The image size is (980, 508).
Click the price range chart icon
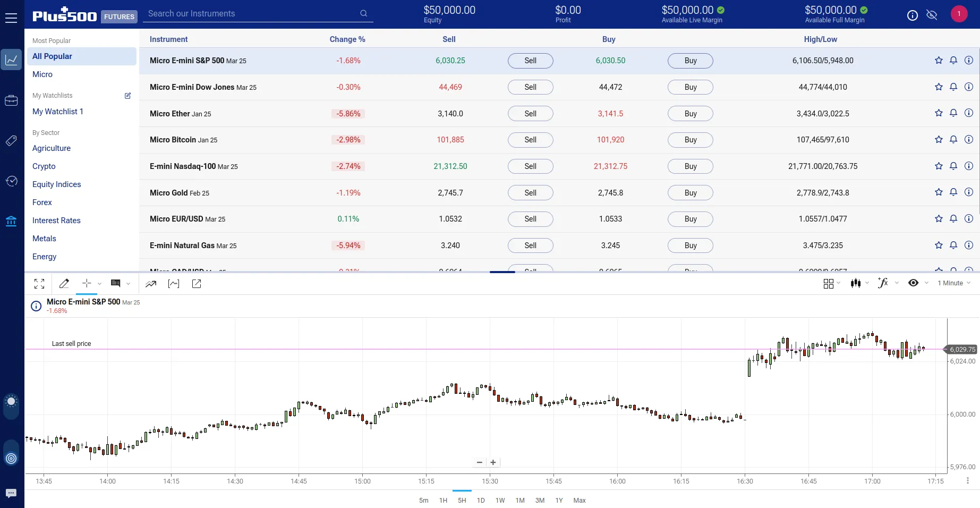coord(174,284)
